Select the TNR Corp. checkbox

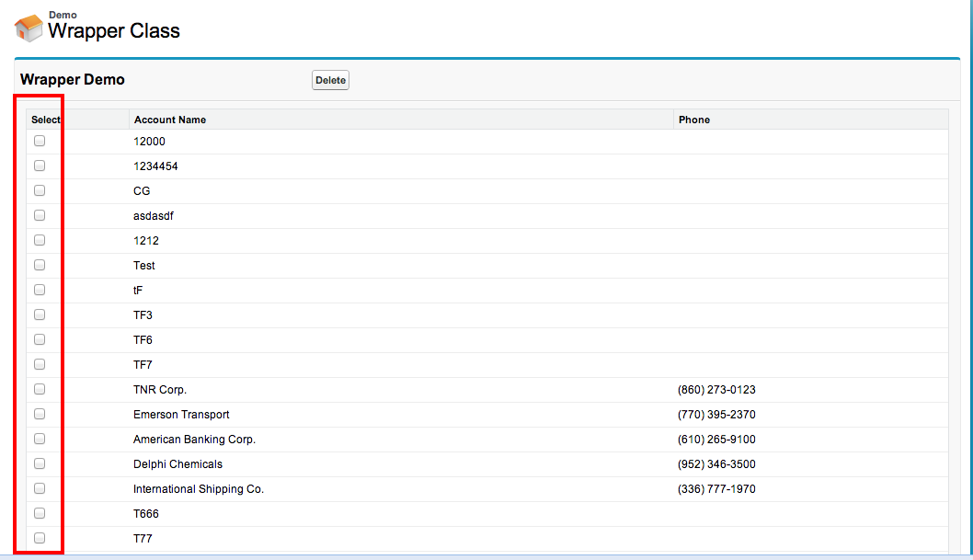pyautogui.click(x=40, y=389)
